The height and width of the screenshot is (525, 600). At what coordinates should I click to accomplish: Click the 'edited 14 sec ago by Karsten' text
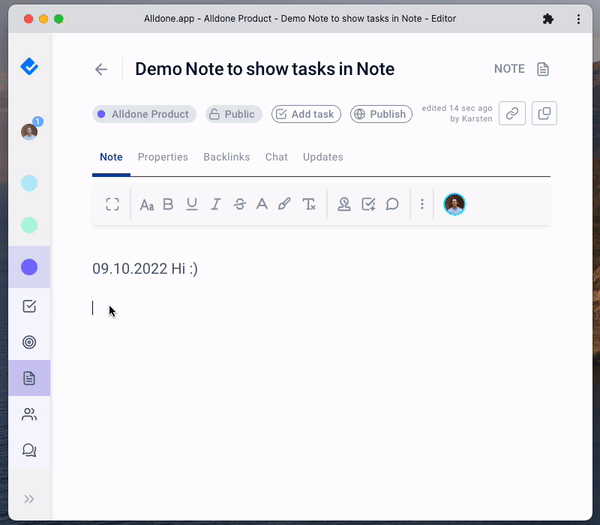(457, 114)
